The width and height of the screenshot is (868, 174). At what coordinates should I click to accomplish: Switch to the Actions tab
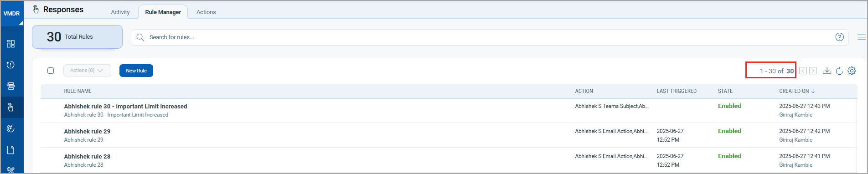point(206,12)
